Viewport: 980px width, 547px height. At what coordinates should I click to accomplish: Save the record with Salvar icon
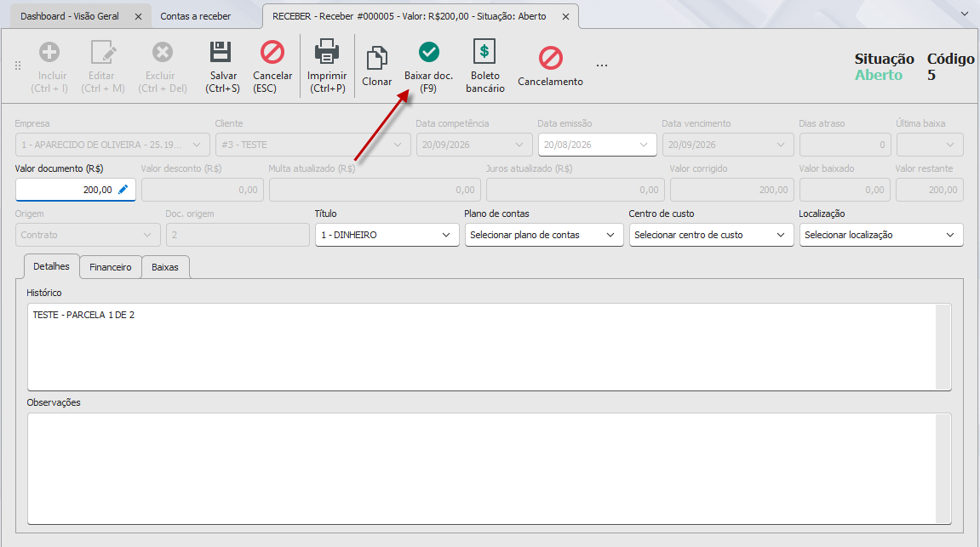(221, 52)
